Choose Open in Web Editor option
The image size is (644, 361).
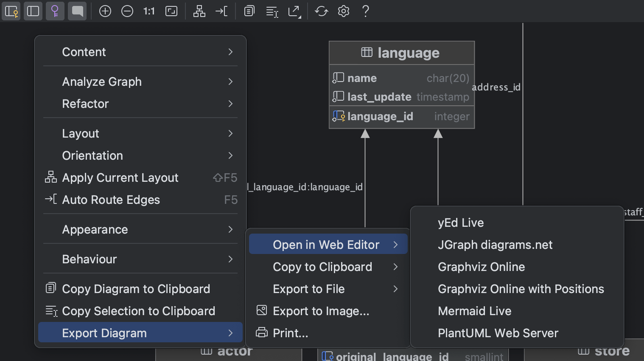pyautogui.click(x=326, y=244)
